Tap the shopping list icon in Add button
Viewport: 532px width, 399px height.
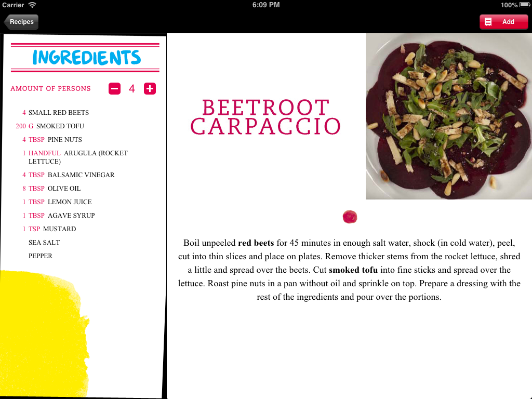(x=488, y=22)
